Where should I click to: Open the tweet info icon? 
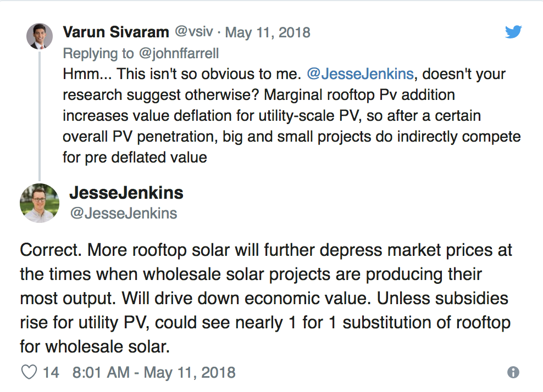coord(513,372)
